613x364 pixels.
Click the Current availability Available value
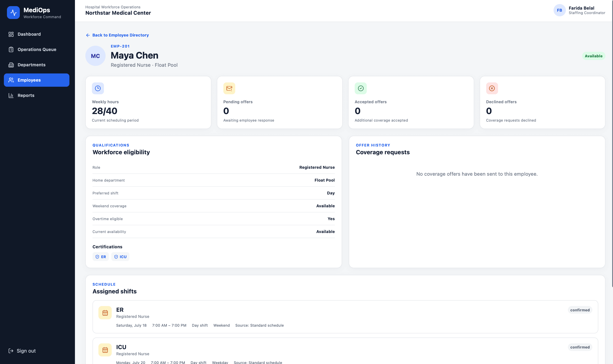point(325,232)
